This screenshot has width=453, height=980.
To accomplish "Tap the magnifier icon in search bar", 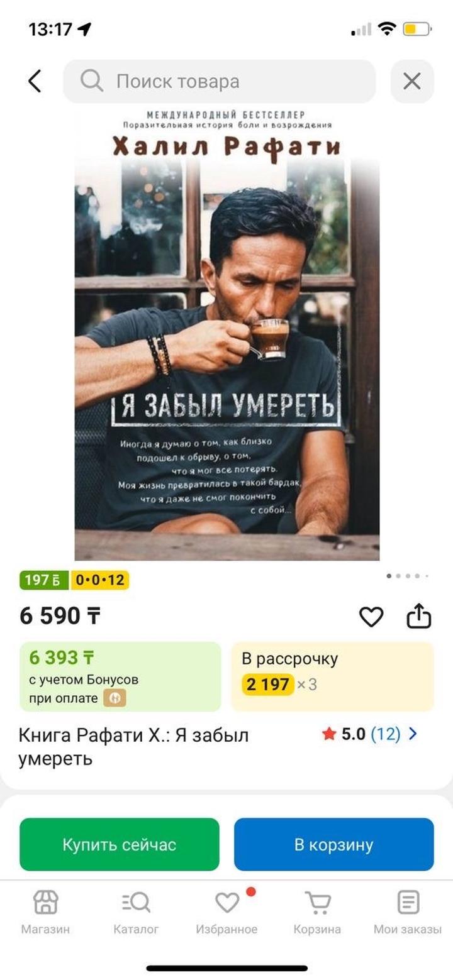I will click(92, 80).
